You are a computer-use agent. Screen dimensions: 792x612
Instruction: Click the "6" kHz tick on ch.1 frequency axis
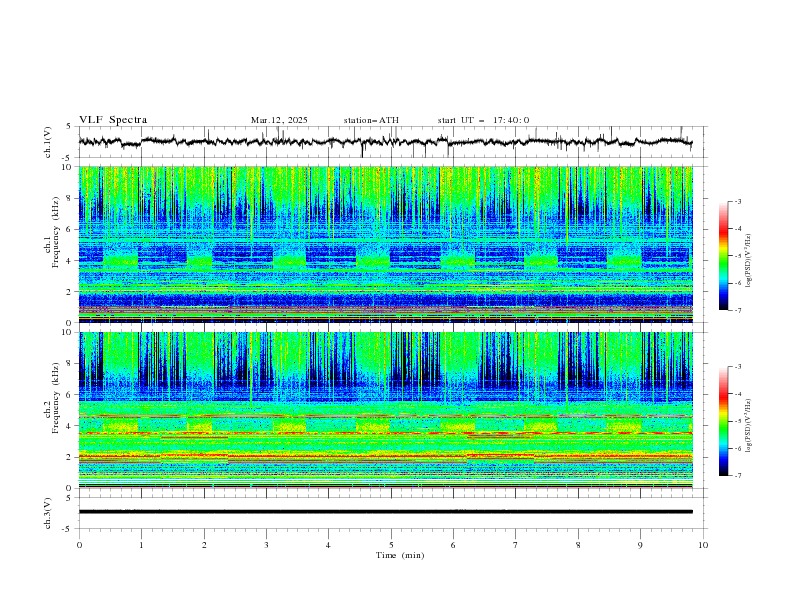70,229
